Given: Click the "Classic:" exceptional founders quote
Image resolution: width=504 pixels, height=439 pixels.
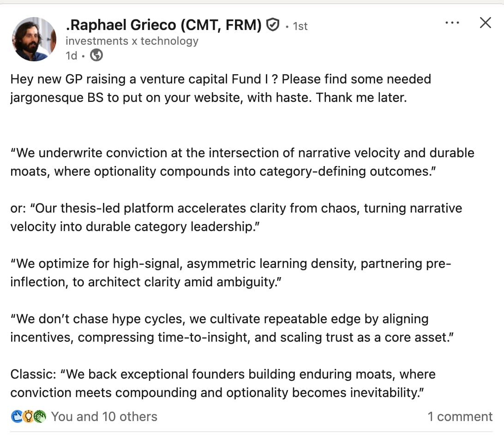Looking at the screenshot, I should [x=223, y=384].
